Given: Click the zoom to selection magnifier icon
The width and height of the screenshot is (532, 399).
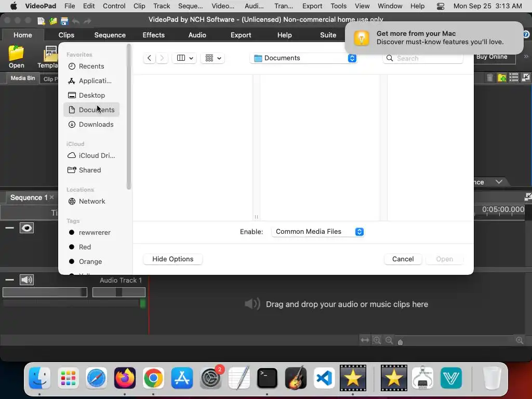Looking at the screenshot, I should [377, 340].
